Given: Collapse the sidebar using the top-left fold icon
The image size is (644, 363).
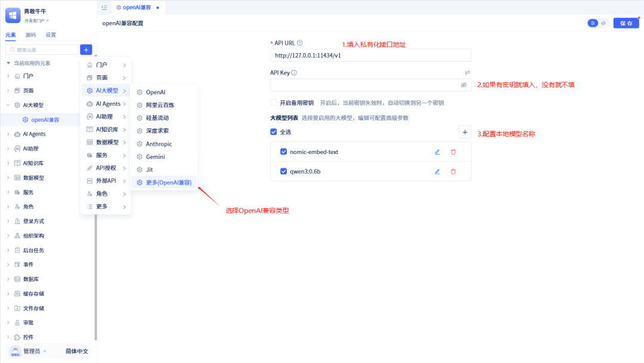Looking at the screenshot, I should point(104,7).
